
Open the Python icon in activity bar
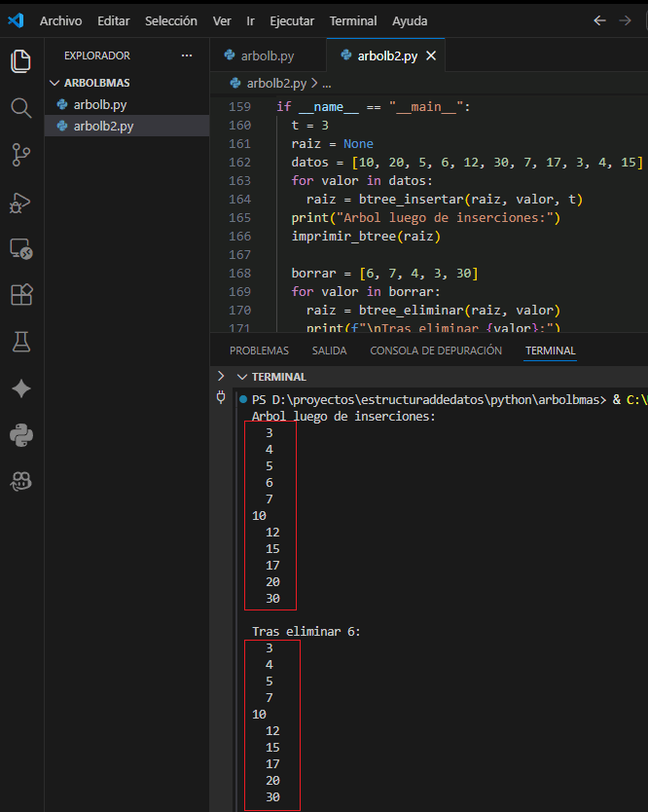tap(20, 435)
